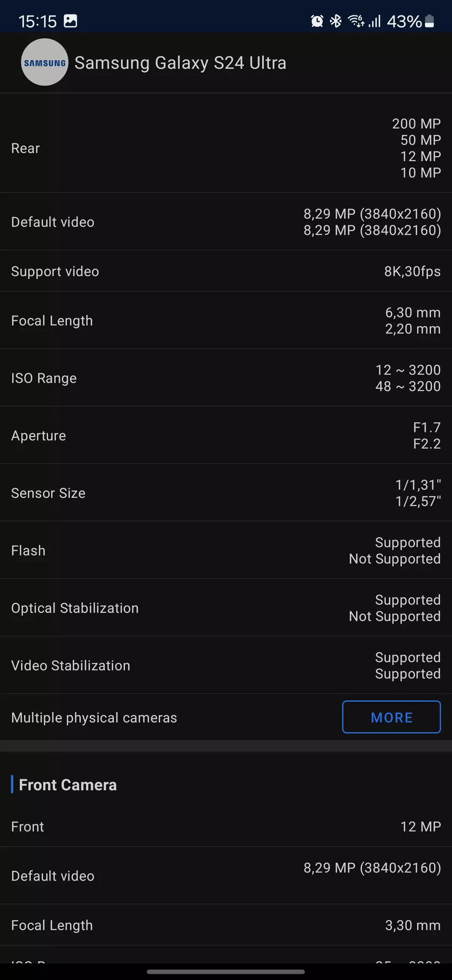Open MORE for multiple physical cameras
The width and height of the screenshot is (452, 980).
point(391,717)
